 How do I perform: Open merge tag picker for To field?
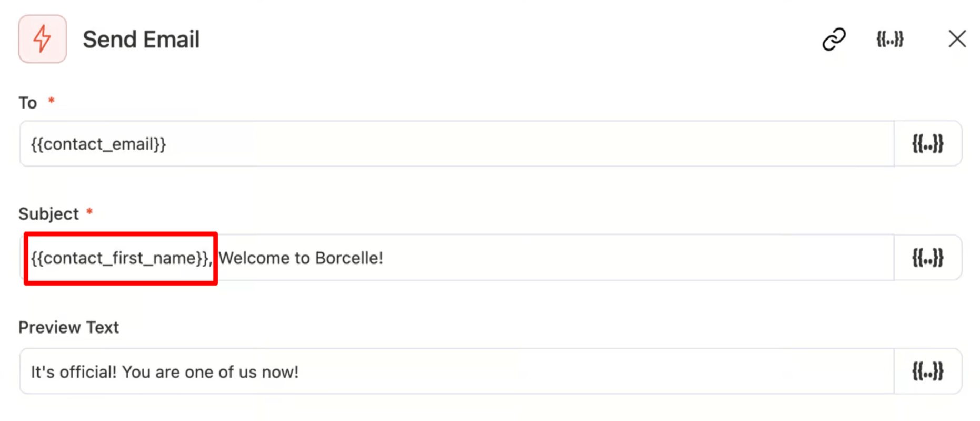click(927, 144)
